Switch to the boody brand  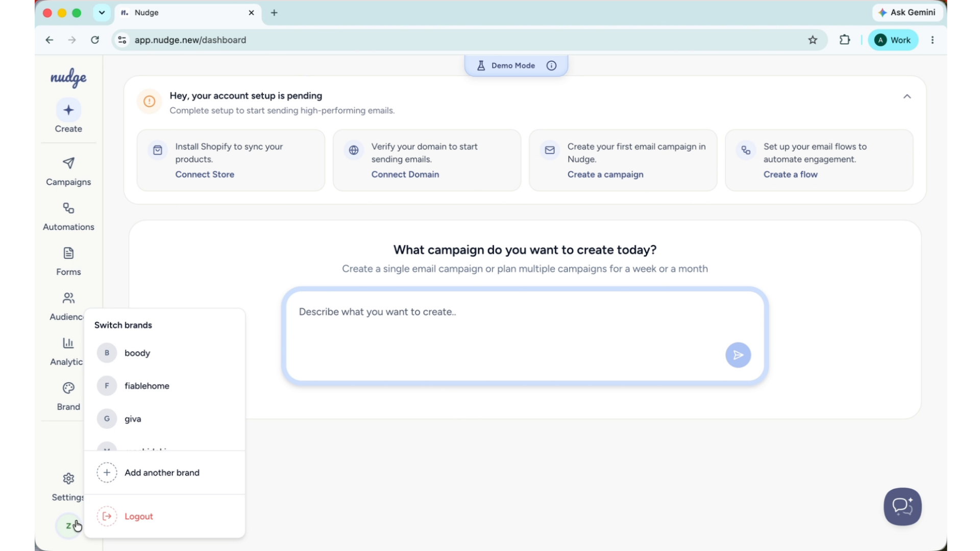[164, 353]
